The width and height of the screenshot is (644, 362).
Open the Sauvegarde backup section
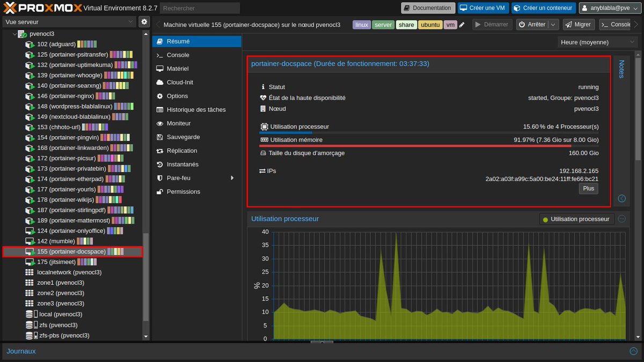(180, 137)
